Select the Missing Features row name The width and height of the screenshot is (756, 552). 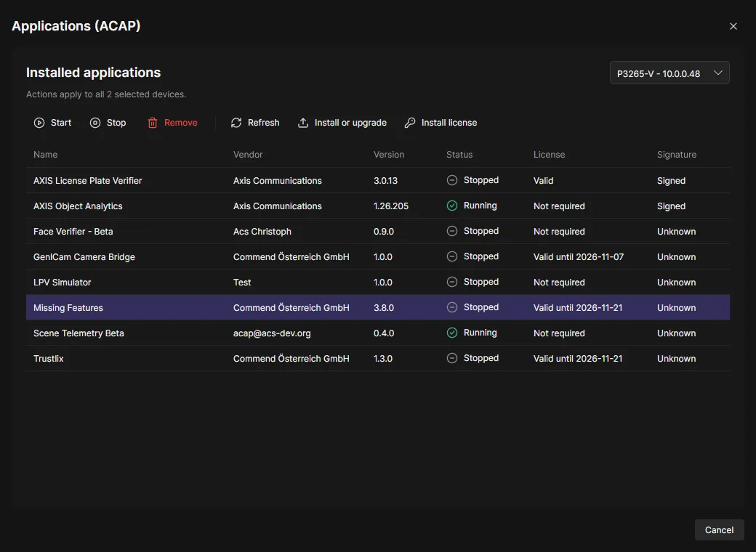(x=68, y=308)
